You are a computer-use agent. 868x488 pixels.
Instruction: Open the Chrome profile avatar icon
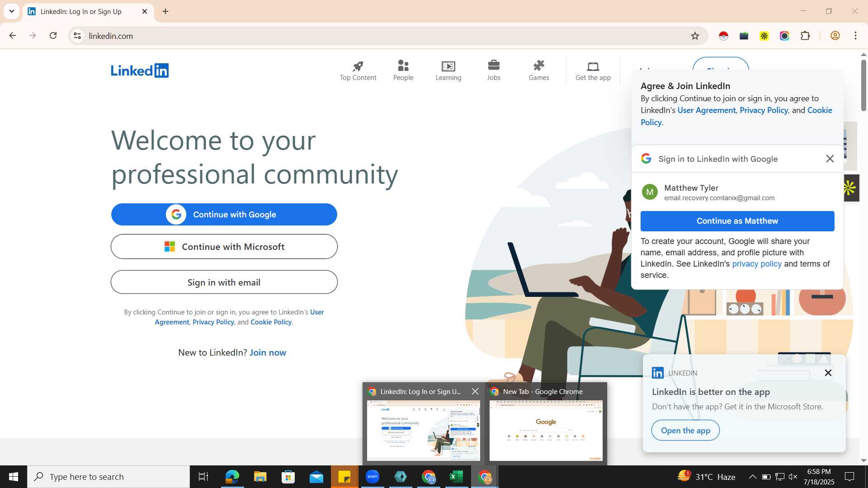coord(835,36)
